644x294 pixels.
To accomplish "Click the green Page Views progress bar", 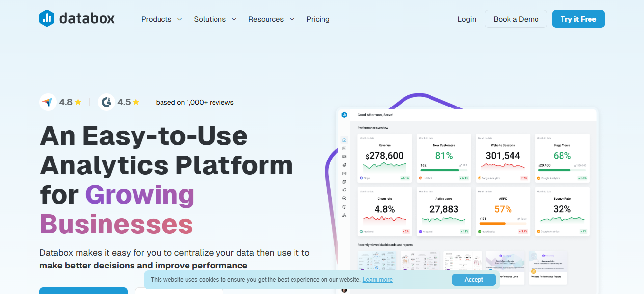I will 554,170.
